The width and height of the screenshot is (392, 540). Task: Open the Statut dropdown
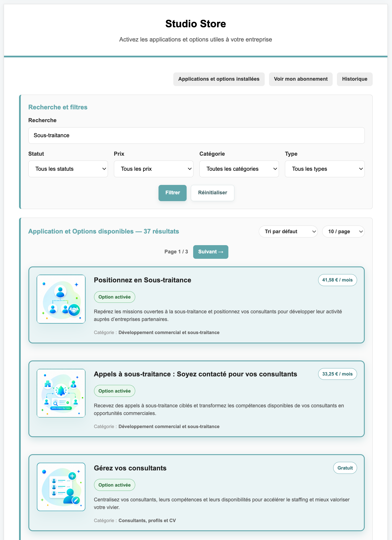[x=68, y=169]
